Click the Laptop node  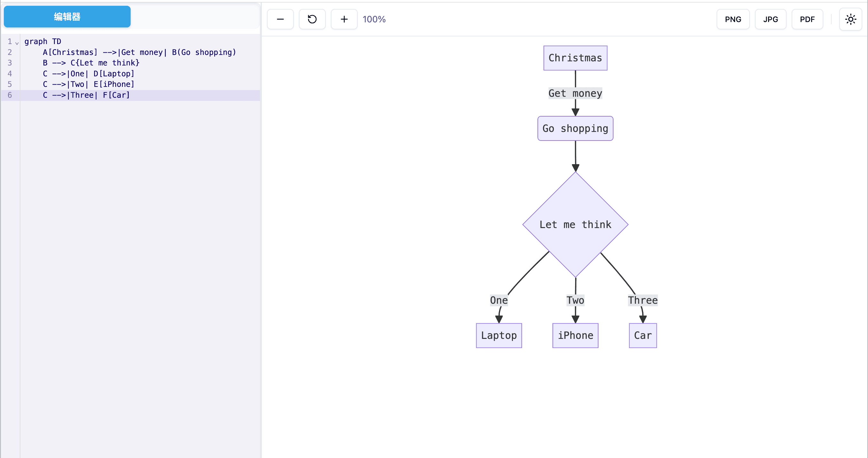point(499,335)
